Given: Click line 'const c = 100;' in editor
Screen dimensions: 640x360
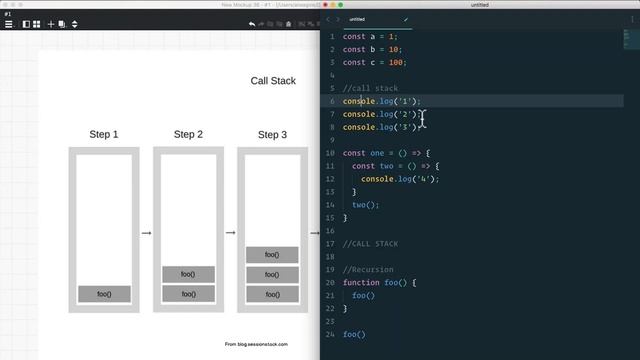Looking at the screenshot, I should click(375, 62).
